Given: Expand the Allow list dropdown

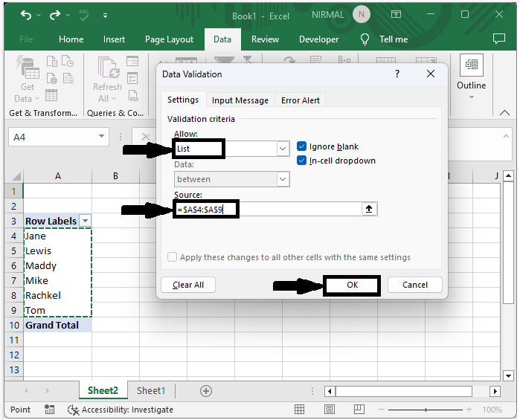Looking at the screenshot, I should point(283,149).
